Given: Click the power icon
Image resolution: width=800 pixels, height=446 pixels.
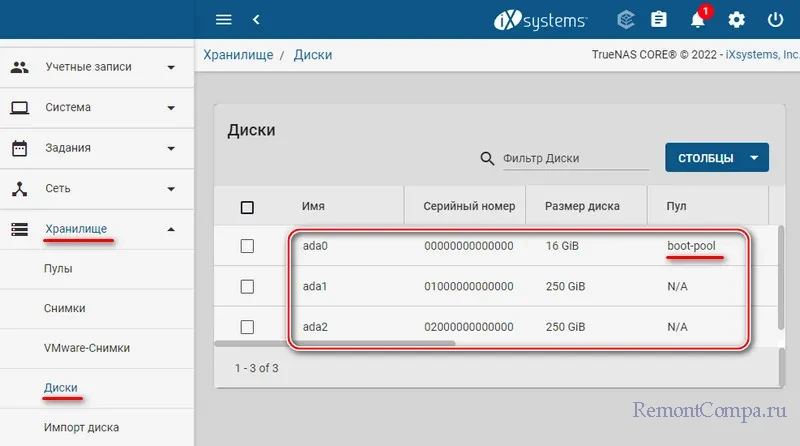Looking at the screenshot, I should [775, 19].
